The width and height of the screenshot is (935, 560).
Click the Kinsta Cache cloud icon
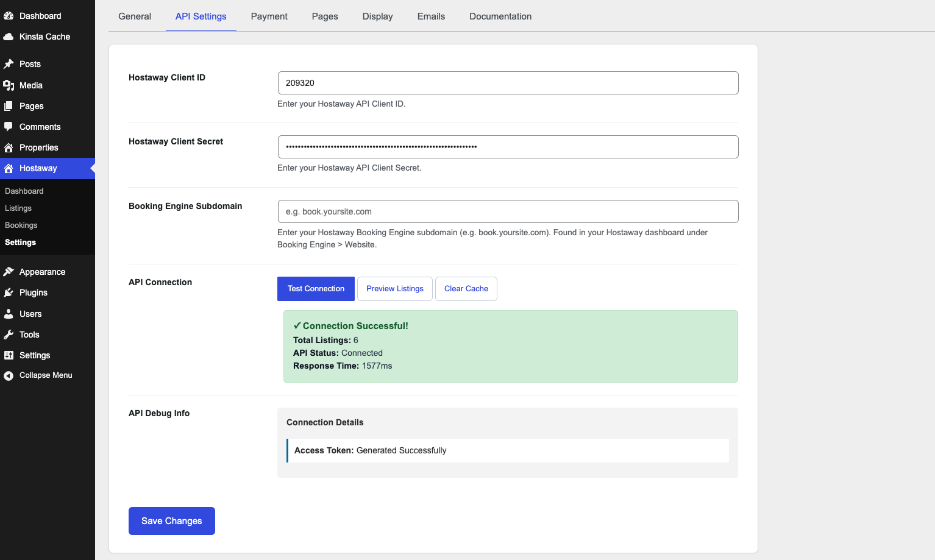point(9,37)
